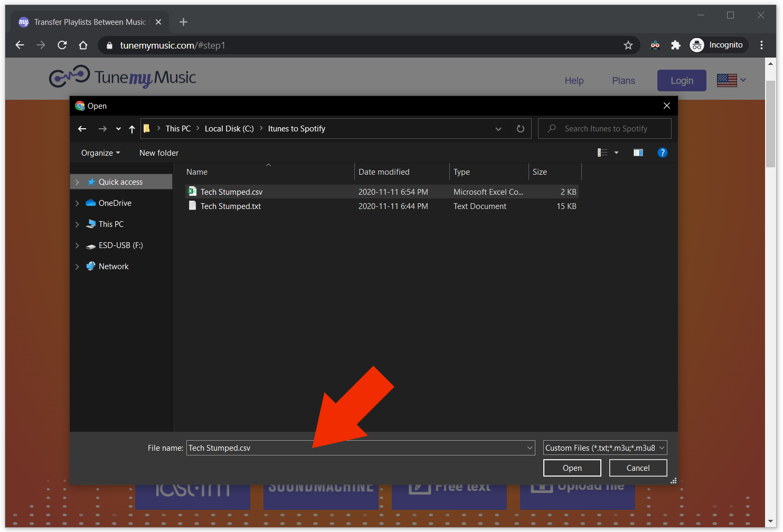Image resolution: width=783 pixels, height=532 pixels.
Task: Select the Tech Stumped.txt file
Action: 382,206
